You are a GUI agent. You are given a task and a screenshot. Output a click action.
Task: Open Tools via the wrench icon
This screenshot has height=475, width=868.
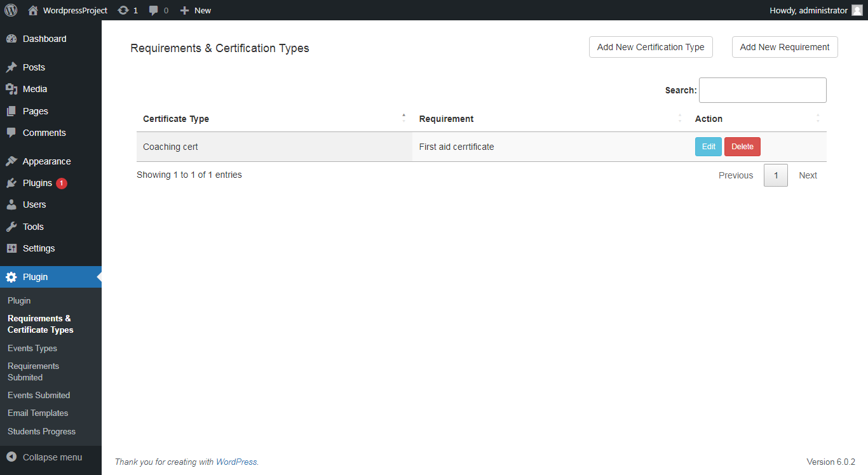pyautogui.click(x=11, y=227)
